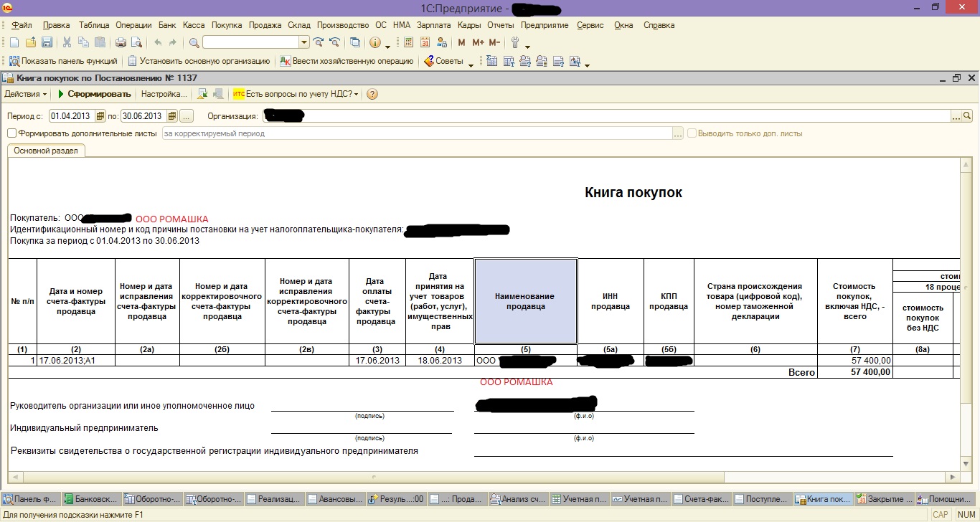This screenshot has width=980, height=522.
Task: Select the 'Основной раздел' tab
Action: (46, 151)
